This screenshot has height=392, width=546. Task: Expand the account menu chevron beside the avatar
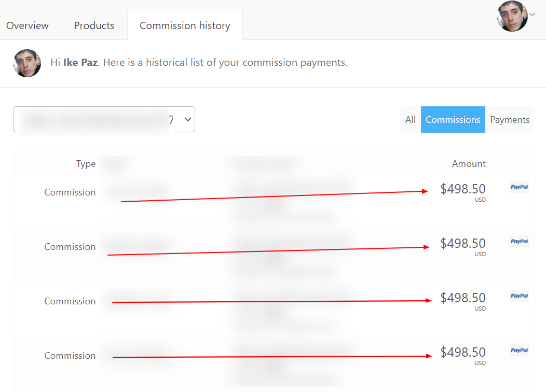coord(533,15)
